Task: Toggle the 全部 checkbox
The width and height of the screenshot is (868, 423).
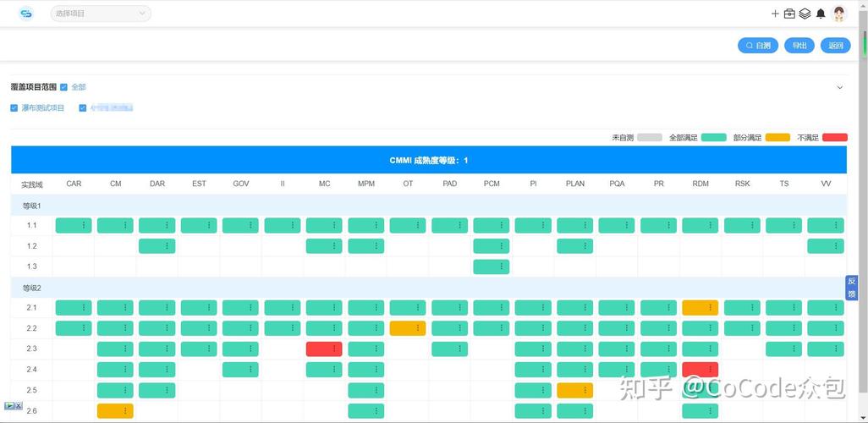Action: tap(64, 87)
